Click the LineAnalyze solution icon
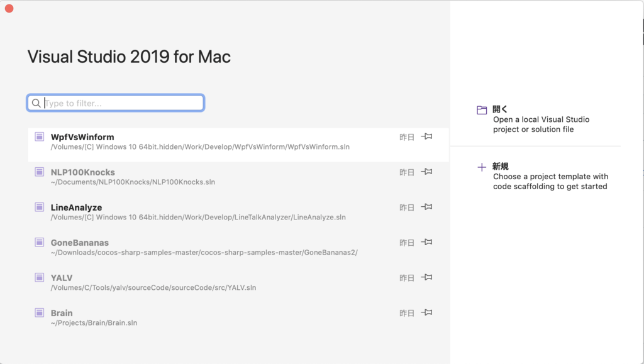Viewport: 644px width, 364px height. click(40, 207)
